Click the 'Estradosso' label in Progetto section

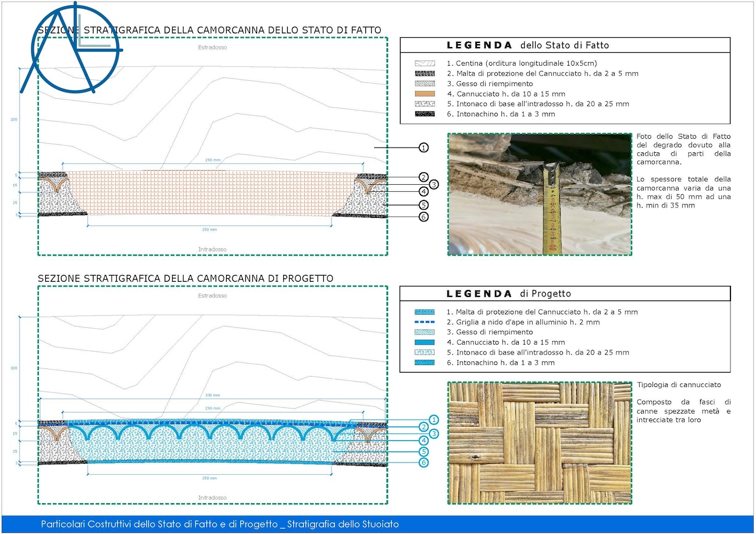[212, 296]
